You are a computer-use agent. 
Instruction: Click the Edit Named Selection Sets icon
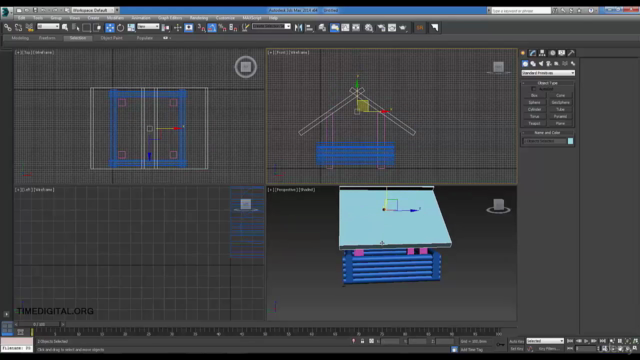pos(245,28)
